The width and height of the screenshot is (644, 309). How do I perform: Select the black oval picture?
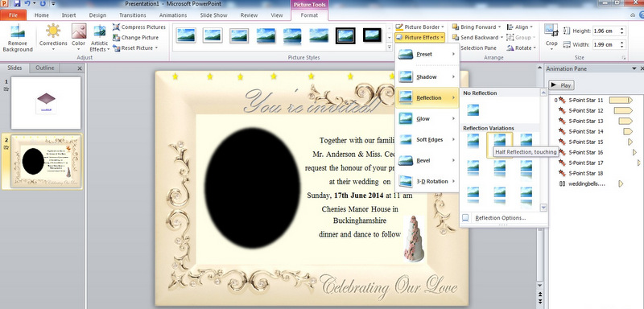(x=252, y=188)
